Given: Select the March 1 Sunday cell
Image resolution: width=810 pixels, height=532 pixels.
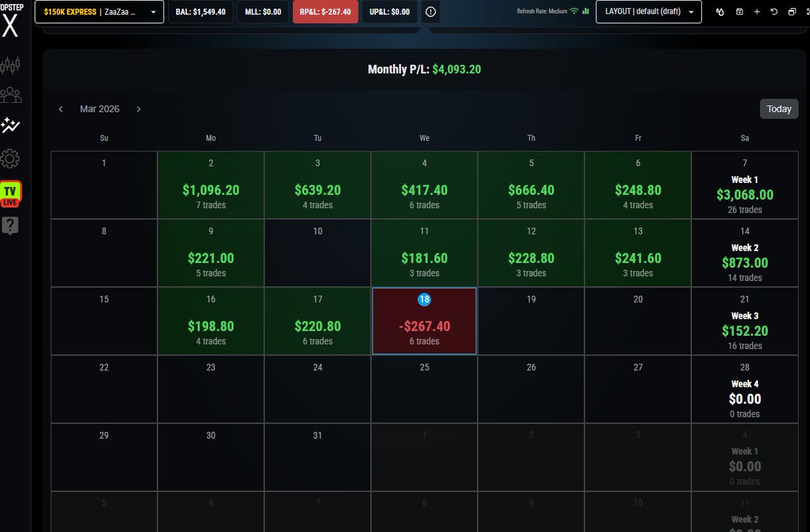Looking at the screenshot, I should click(104, 184).
